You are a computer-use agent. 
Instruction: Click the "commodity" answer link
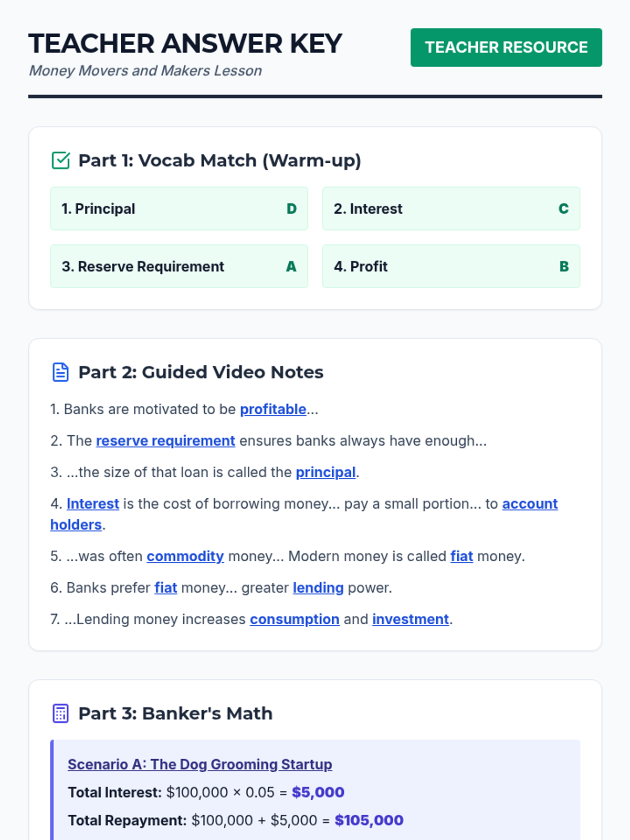185,556
